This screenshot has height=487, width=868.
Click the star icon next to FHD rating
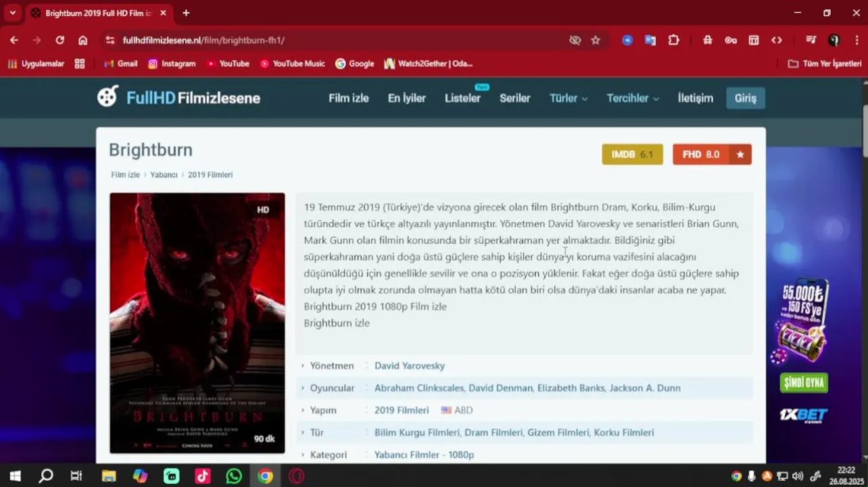(740, 154)
